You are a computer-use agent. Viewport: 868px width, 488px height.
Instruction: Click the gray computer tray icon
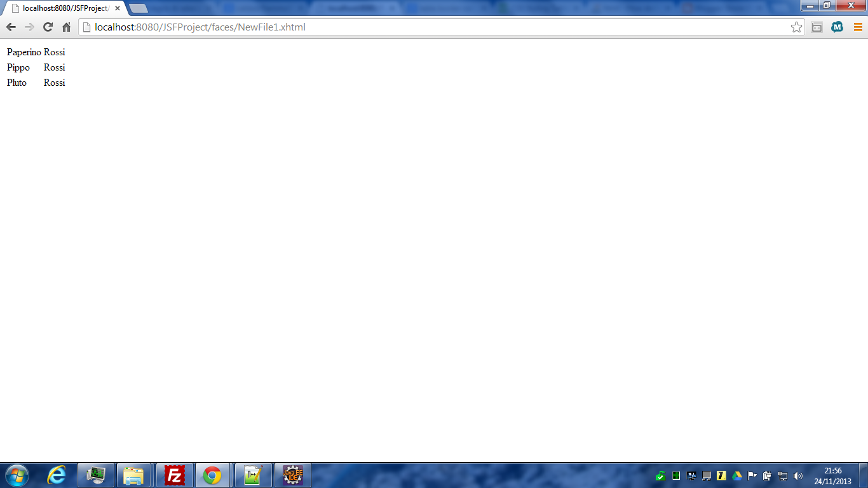click(x=707, y=475)
